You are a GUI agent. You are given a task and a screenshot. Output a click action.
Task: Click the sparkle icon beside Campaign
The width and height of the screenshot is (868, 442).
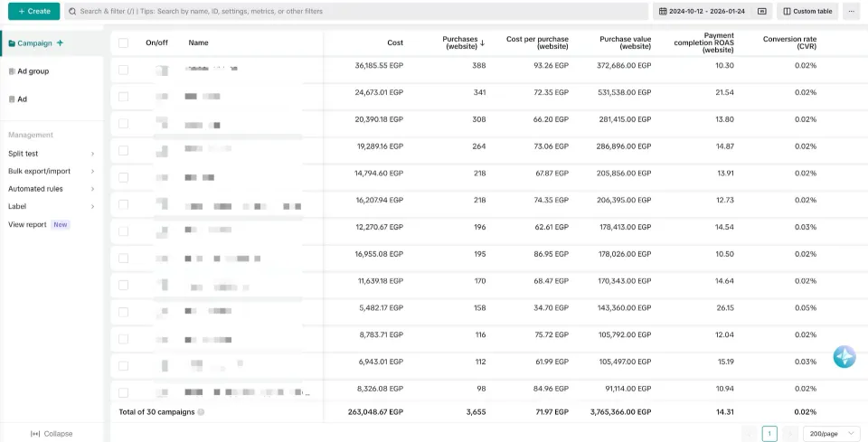coord(60,43)
